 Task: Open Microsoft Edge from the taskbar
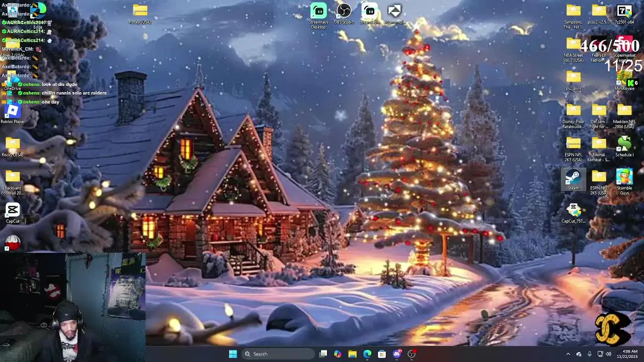[367, 354]
